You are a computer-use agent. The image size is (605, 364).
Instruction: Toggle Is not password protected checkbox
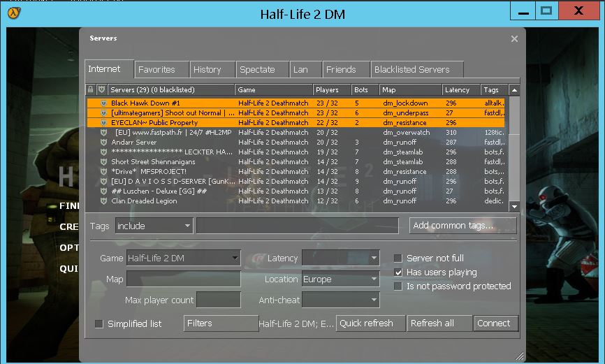[x=398, y=286]
